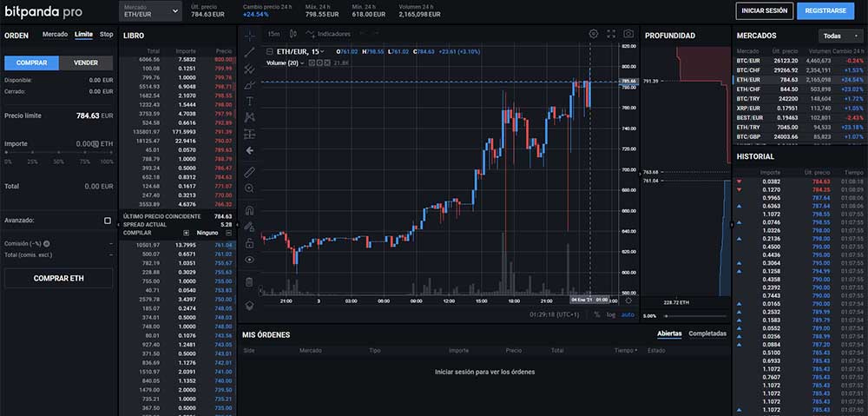Select the trend line drawing tool
This screenshot has height=416, width=868.
250,52
